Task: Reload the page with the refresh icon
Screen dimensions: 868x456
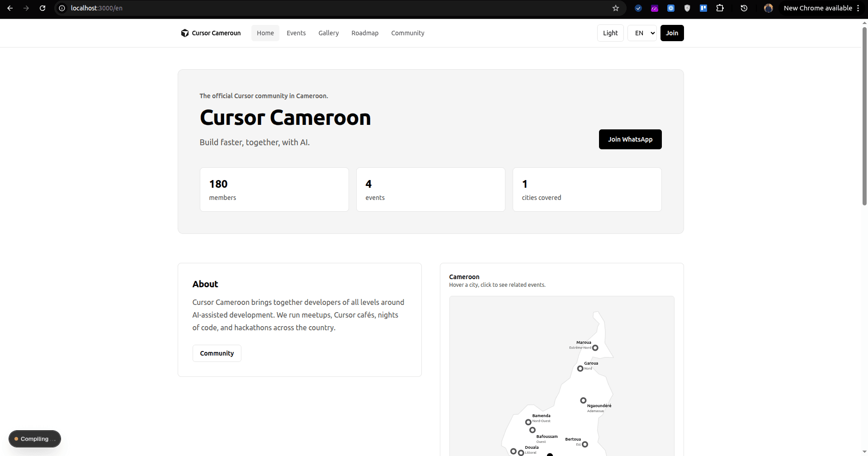Action: (x=42, y=8)
